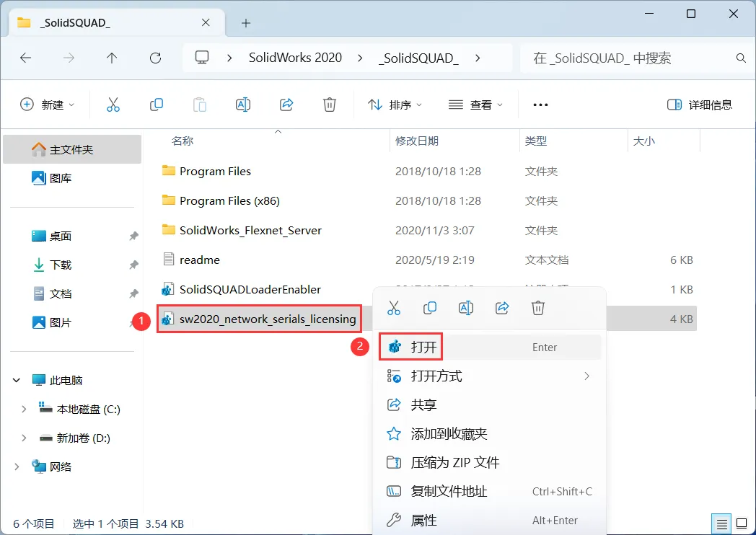Cut using toolbar scissors icon
This screenshot has width=756, height=535.
tap(113, 105)
